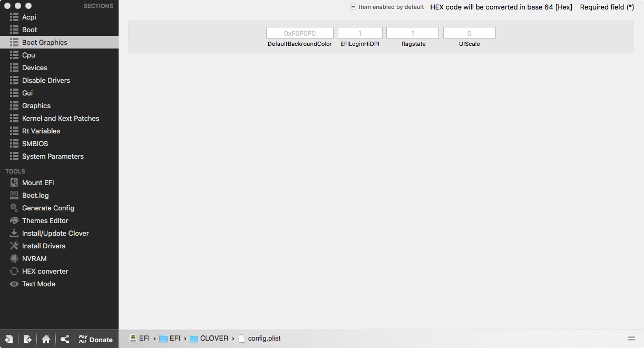This screenshot has width=644, height=348.
Task: Click the list icon beside Gui
Action: click(14, 93)
